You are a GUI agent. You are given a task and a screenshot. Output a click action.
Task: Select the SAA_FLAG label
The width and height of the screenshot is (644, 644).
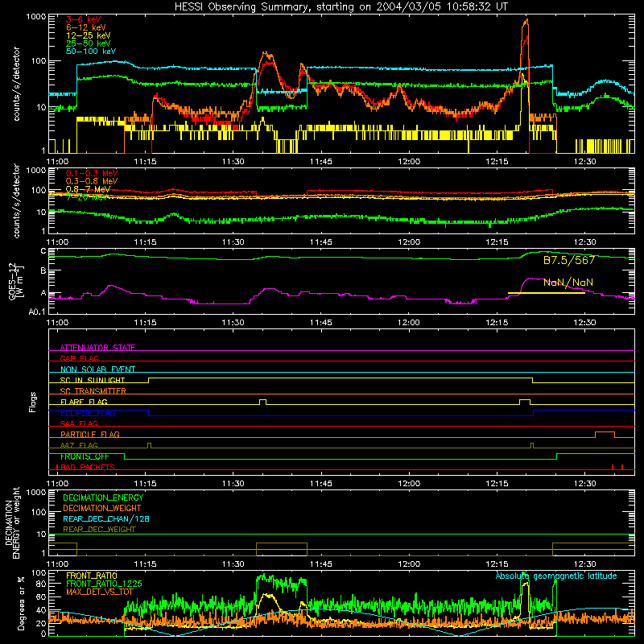coord(79,423)
